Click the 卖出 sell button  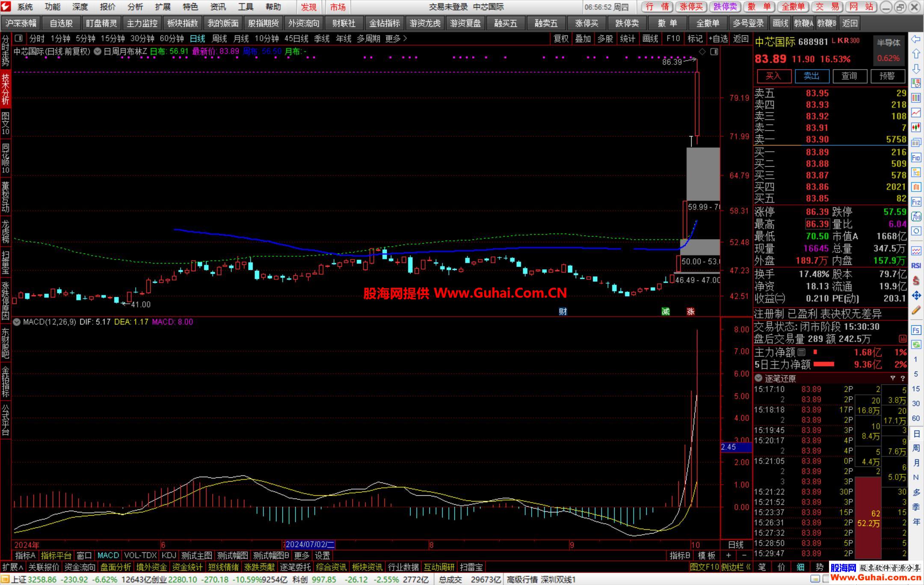tap(811, 76)
